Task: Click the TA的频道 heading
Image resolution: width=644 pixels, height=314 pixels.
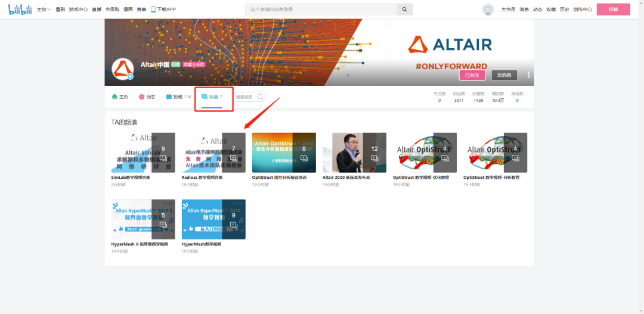Action: click(x=124, y=122)
